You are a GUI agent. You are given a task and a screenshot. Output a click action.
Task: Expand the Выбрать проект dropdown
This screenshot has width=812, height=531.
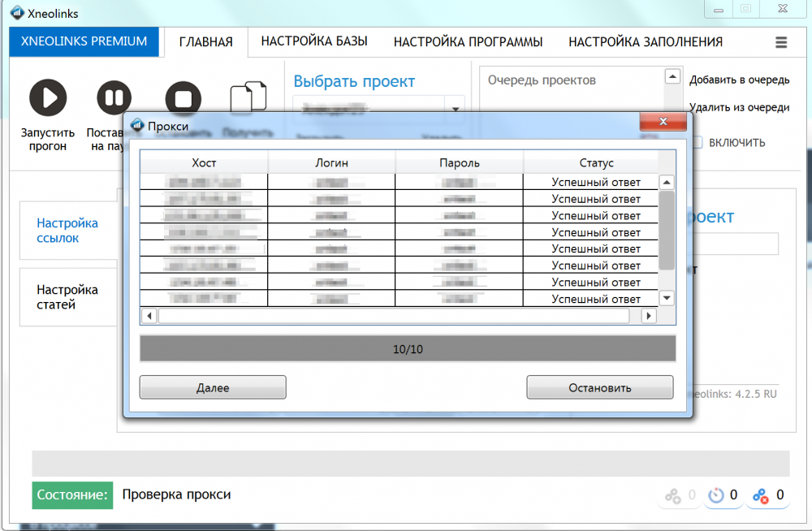pos(456,109)
